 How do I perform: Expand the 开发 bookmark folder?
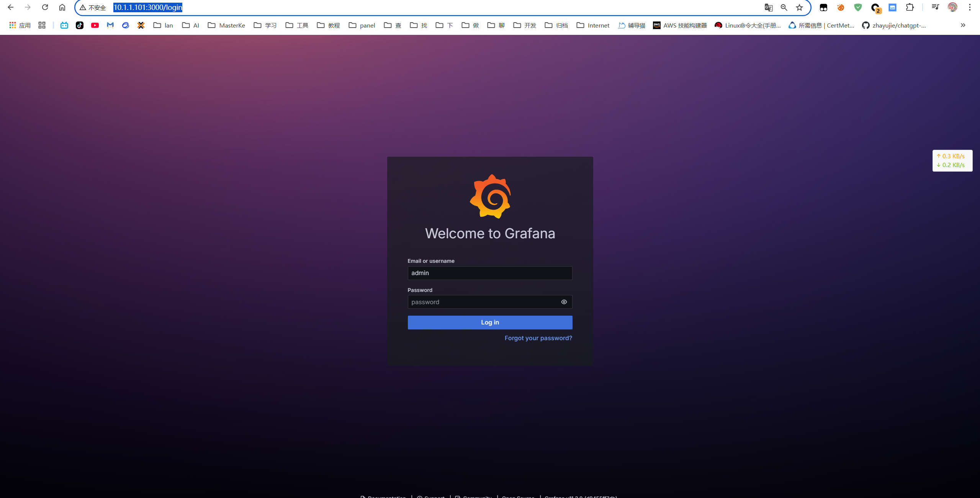(525, 25)
